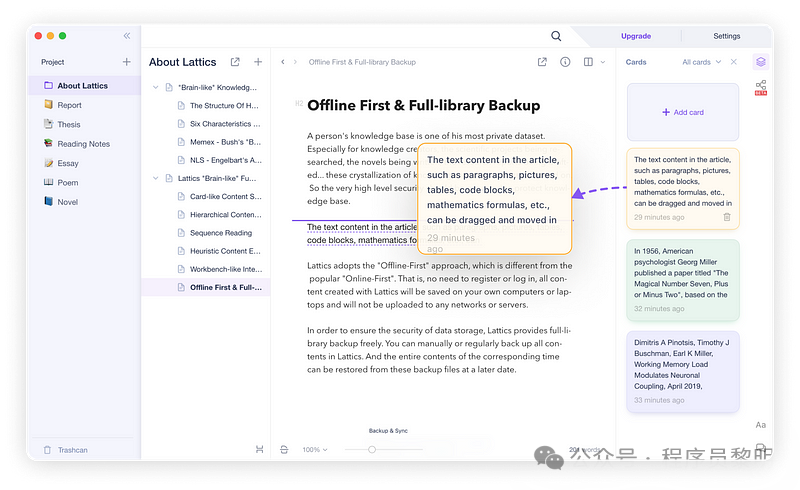Screen dimensions: 800x490
Task: Click the paragraph starting 'In order to ensure'
Action: [x=439, y=350]
